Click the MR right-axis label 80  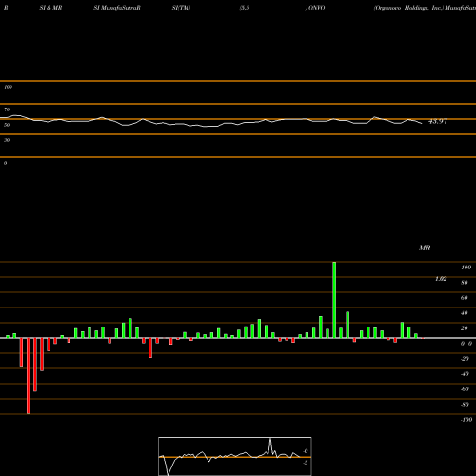tap(465, 283)
